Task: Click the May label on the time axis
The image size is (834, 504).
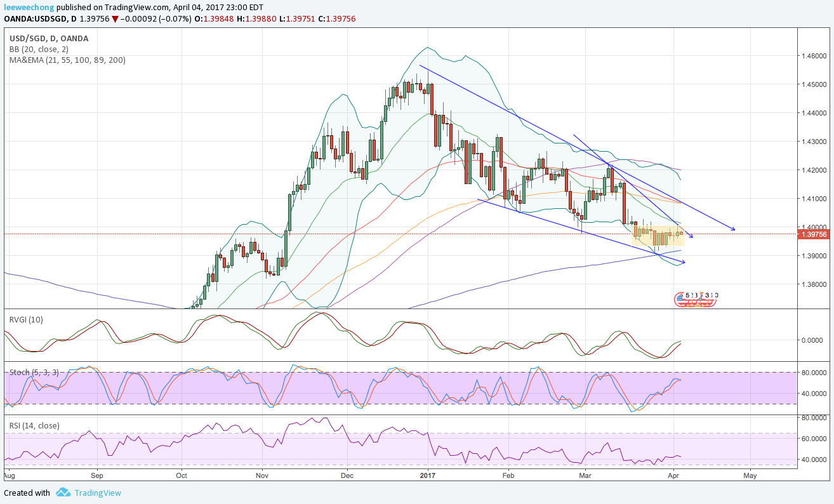Action: (750, 474)
